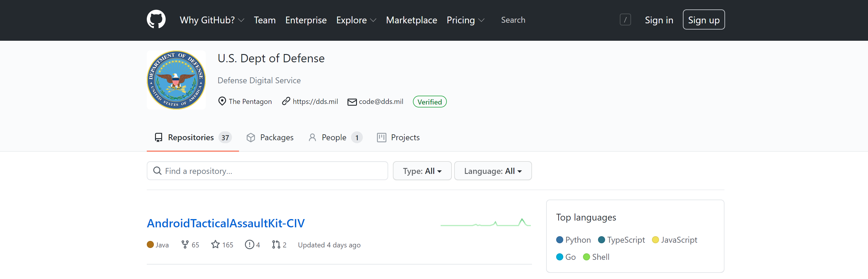Open the 2 pull requests link

pos(279,245)
